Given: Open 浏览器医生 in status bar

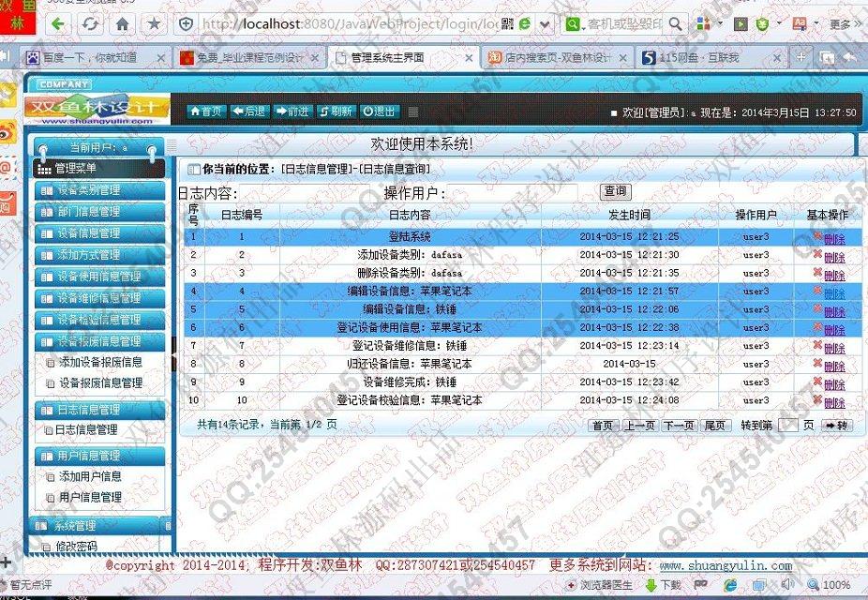Looking at the screenshot, I should coord(599,584).
